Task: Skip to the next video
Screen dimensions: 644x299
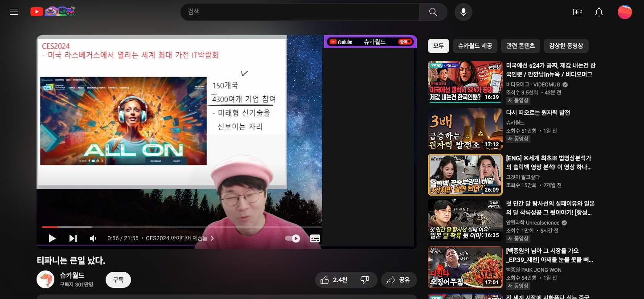Action: pyautogui.click(x=73, y=238)
